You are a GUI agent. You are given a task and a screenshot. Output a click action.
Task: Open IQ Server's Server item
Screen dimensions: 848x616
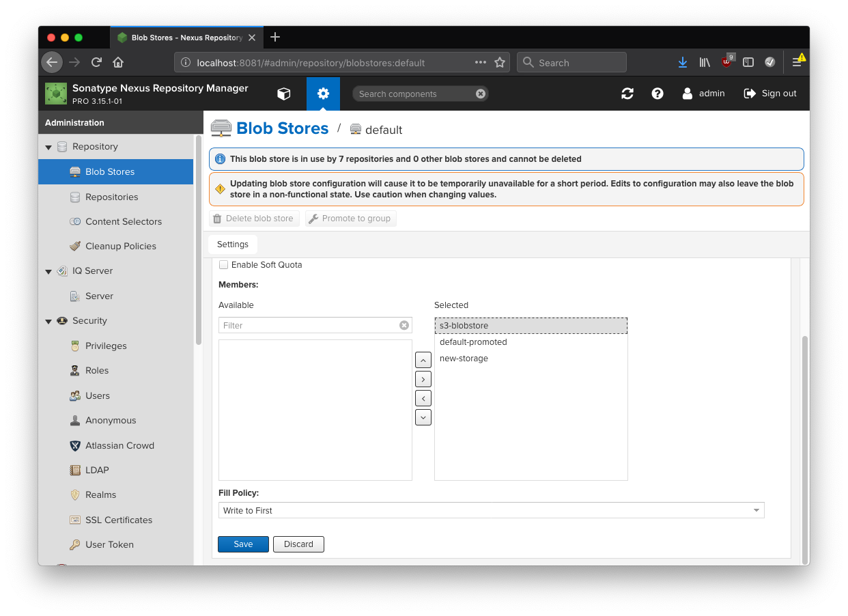pos(116,296)
